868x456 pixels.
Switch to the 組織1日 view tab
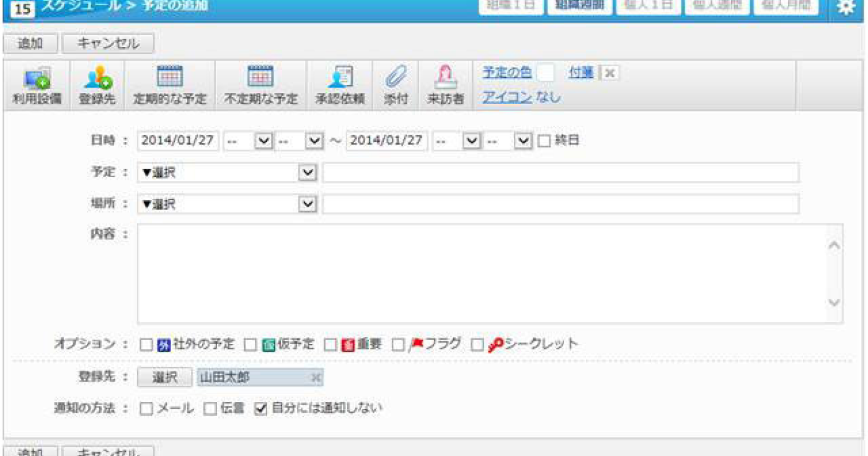click(511, 7)
